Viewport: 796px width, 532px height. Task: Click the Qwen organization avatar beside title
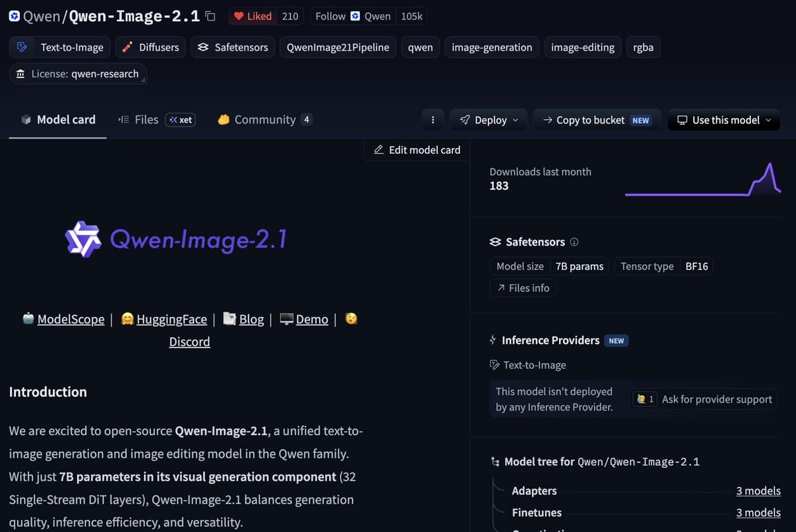(x=14, y=16)
